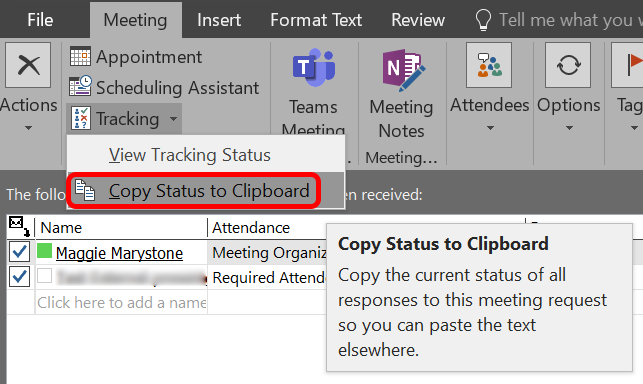Select View Tracking Status menu item
This screenshot has height=384, width=643.
click(x=189, y=155)
